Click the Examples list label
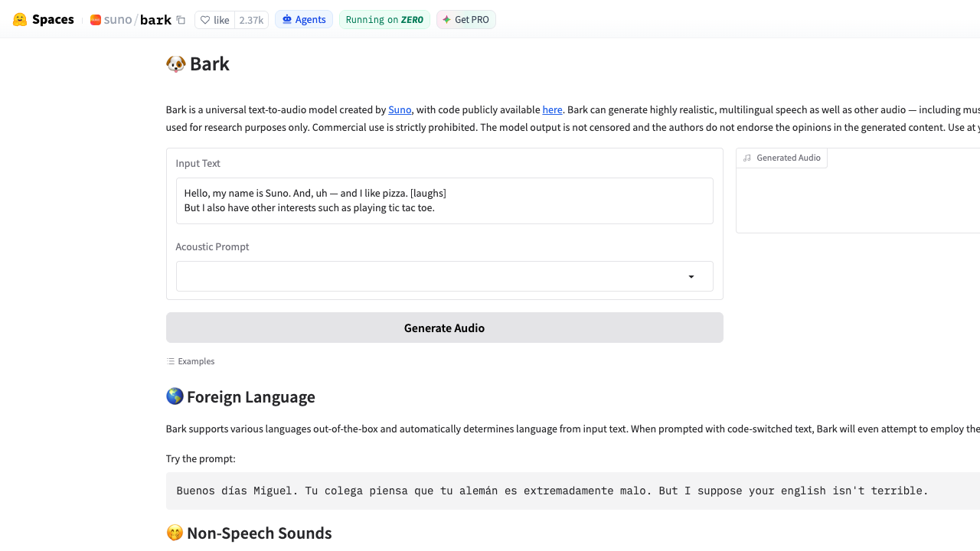Image resolution: width=980 pixels, height=551 pixels. tap(191, 361)
